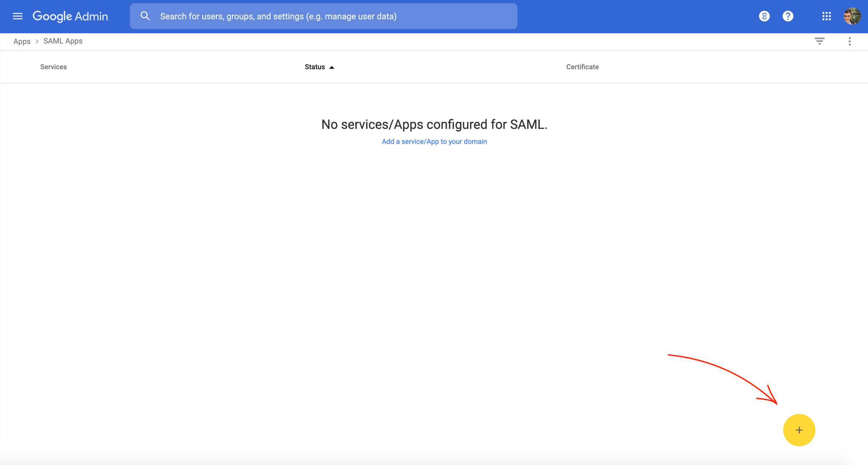
Task: Open the hourglass tasks icon
Action: [x=764, y=16]
